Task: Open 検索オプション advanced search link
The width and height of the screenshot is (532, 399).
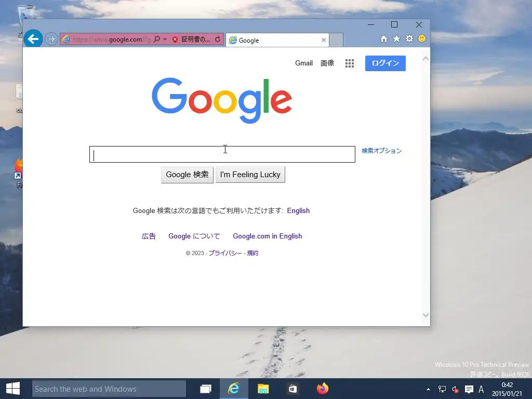Action: pyautogui.click(x=382, y=151)
